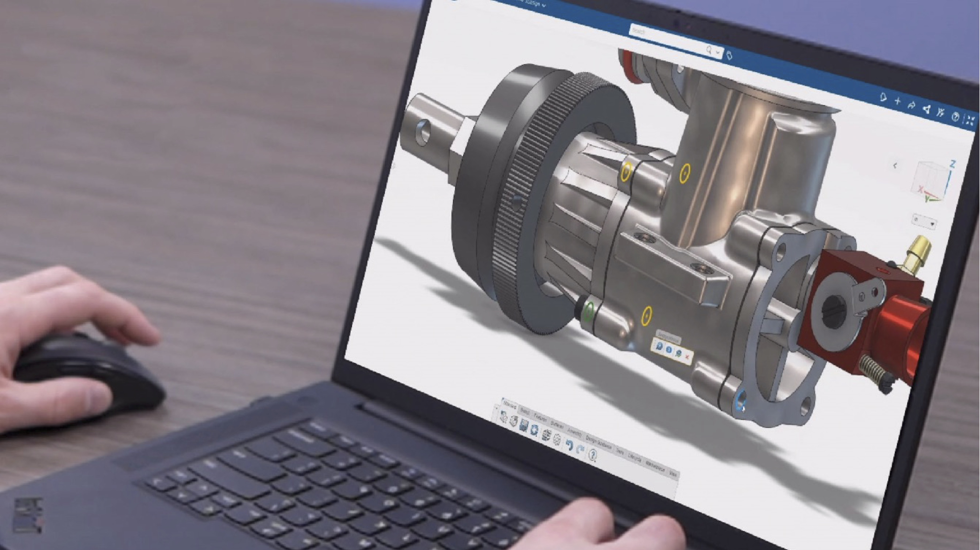Switch to the Surfaces tab
This screenshot has width=980, height=550.
(x=557, y=425)
